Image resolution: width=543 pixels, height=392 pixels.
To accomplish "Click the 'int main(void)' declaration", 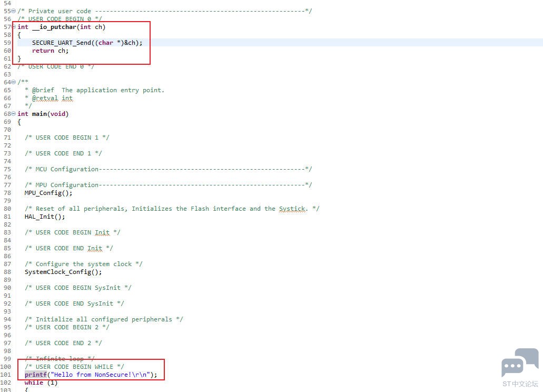I will (43, 114).
